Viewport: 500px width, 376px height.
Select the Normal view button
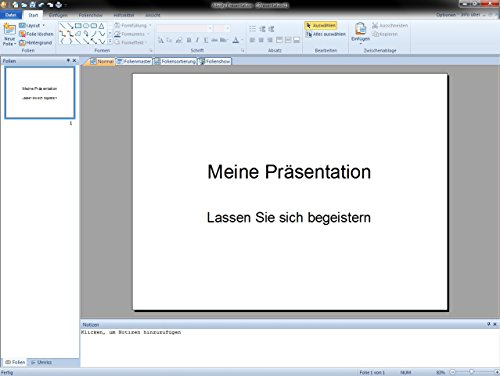(102, 61)
